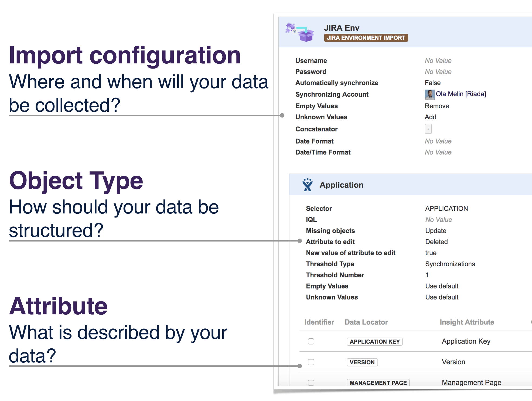This screenshot has height=401, width=532.
Task: Check the Version row identifier checkbox
Action: 311,362
